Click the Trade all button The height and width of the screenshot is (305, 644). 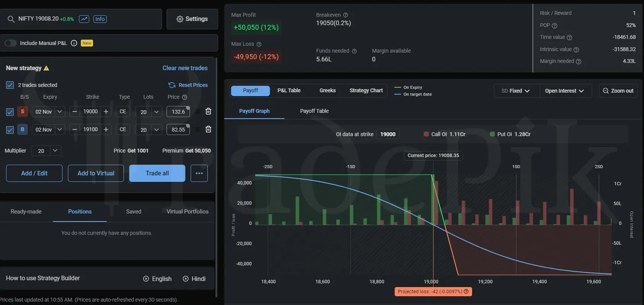(x=157, y=173)
